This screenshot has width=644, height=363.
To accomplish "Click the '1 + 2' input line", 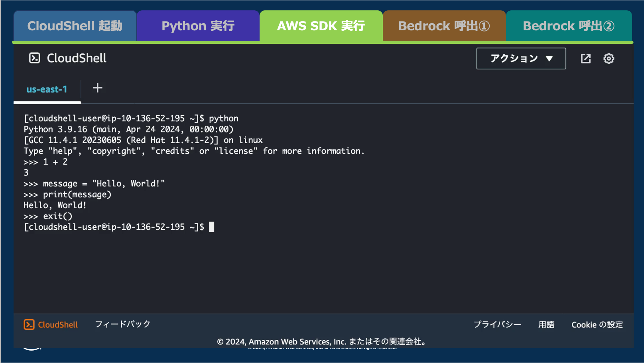I will [x=45, y=162].
